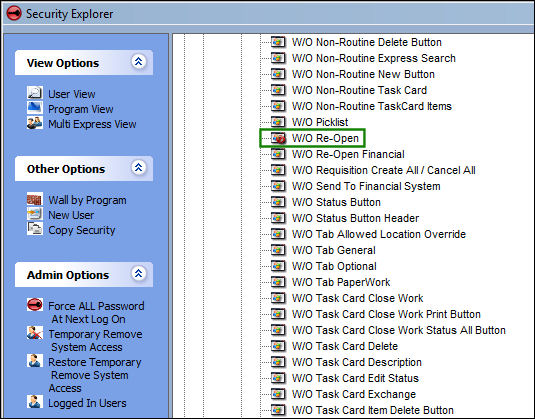Image resolution: width=535 pixels, height=419 pixels.
Task: Click the Security Explorer title bar key icon
Action: pyautogui.click(x=14, y=14)
